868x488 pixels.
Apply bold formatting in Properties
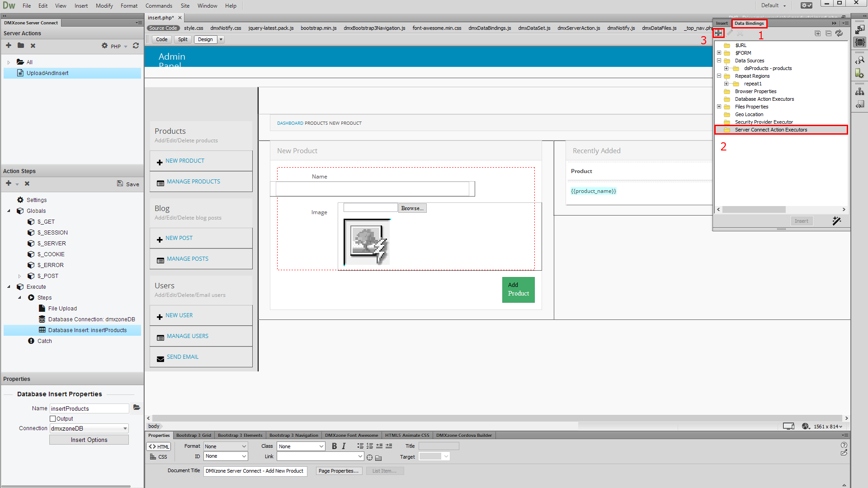[x=334, y=446]
